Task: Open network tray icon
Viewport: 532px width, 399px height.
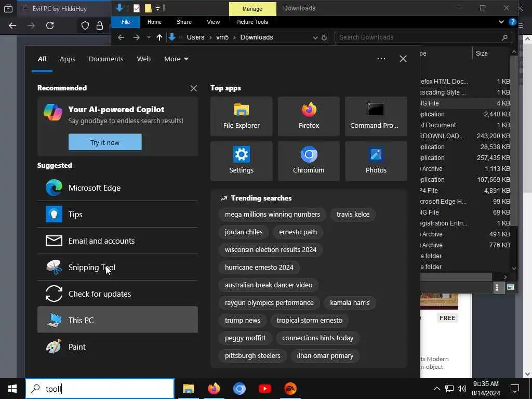Action: click(x=449, y=389)
